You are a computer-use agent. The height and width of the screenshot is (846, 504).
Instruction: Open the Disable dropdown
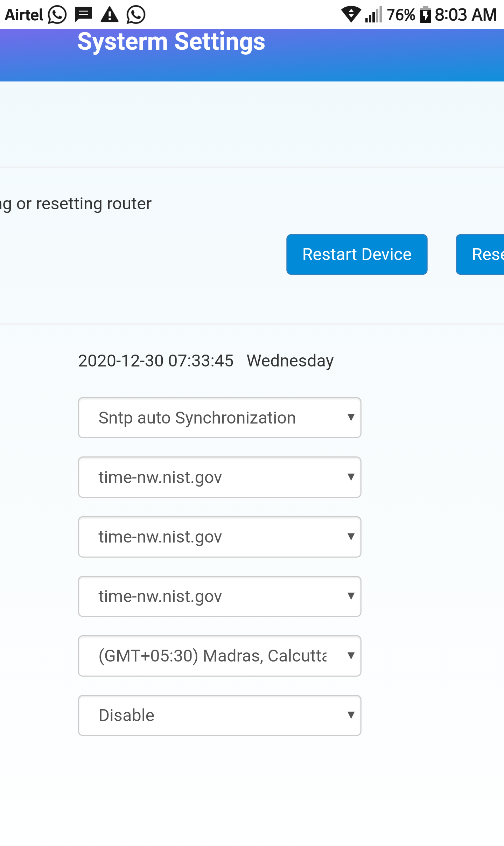pos(219,715)
